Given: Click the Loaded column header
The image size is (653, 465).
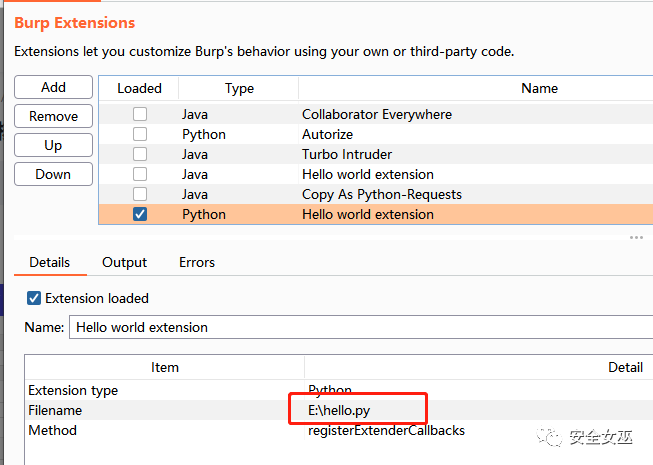Looking at the screenshot, I should [139, 88].
